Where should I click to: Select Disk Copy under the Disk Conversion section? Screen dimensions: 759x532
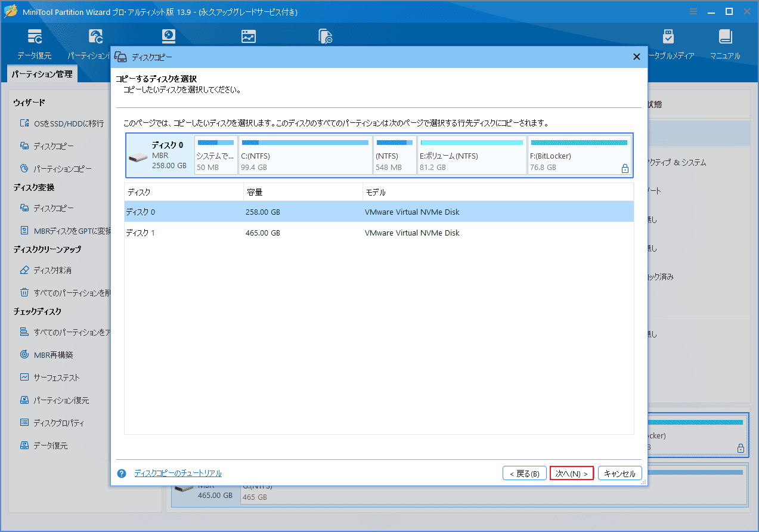(47, 208)
